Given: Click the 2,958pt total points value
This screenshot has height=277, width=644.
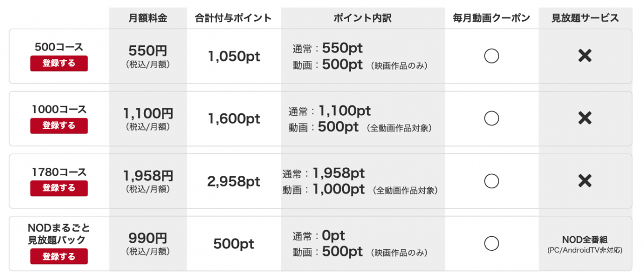Looking at the screenshot, I should [x=233, y=181].
